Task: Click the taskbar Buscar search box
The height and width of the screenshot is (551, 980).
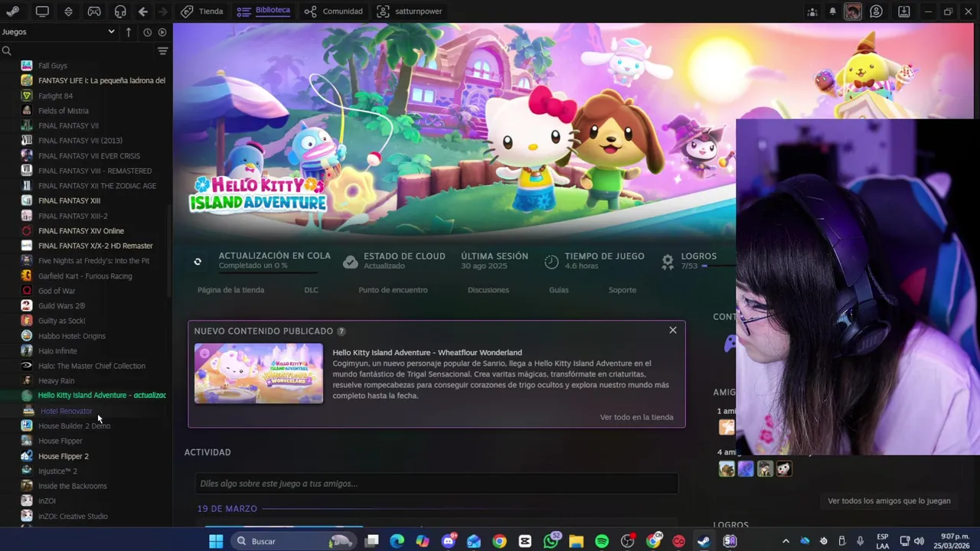Action: [x=293, y=542]
